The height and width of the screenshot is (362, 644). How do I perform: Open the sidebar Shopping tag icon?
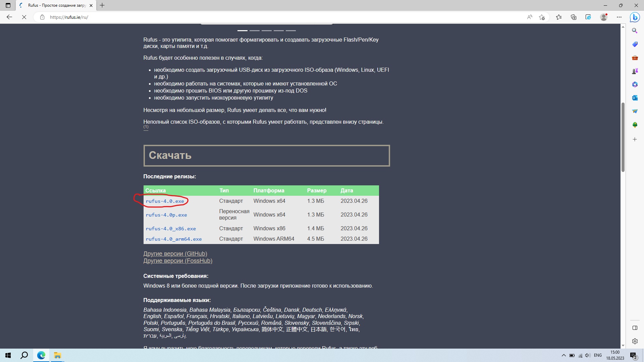pyautogui.click(x=635, y=44)
